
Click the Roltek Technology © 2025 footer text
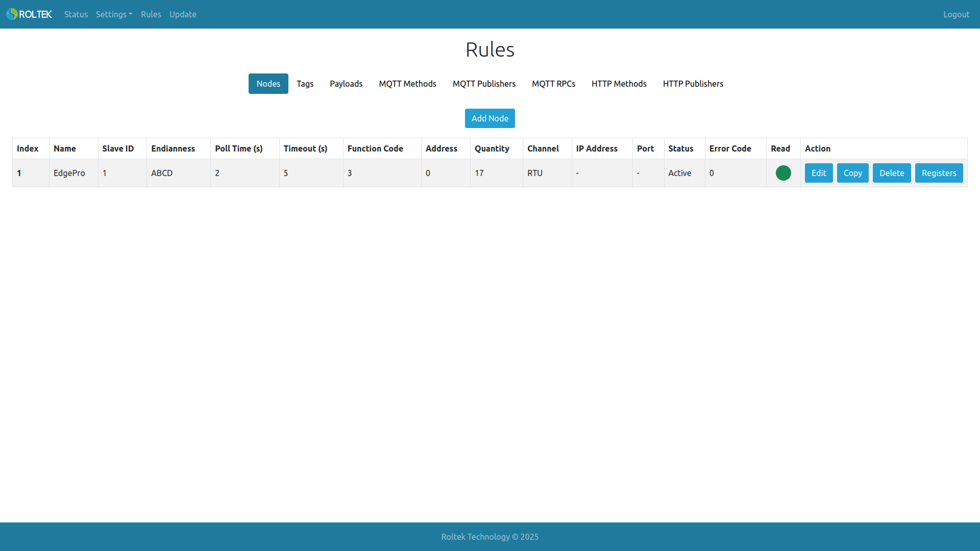[490, 537]
